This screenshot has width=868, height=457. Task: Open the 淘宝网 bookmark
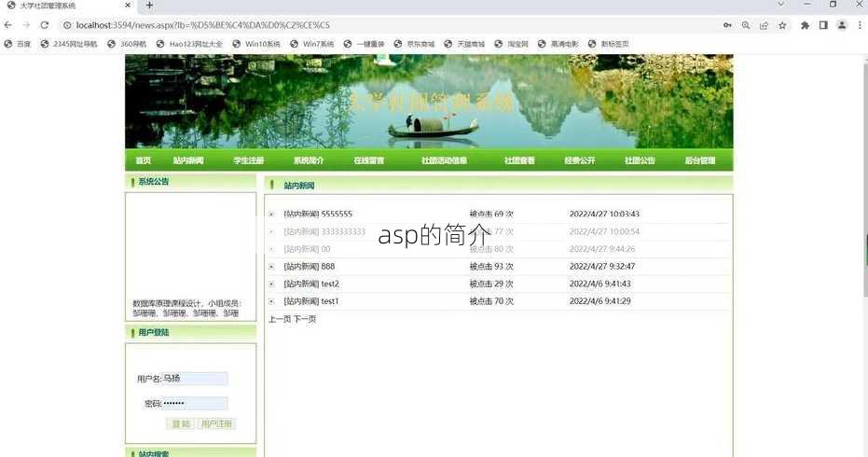tap(512, 44)
